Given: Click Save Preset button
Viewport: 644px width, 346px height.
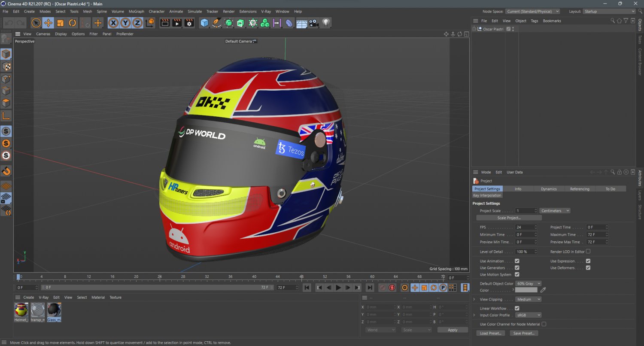Looking at the screenshot, I should coord(524,333).
